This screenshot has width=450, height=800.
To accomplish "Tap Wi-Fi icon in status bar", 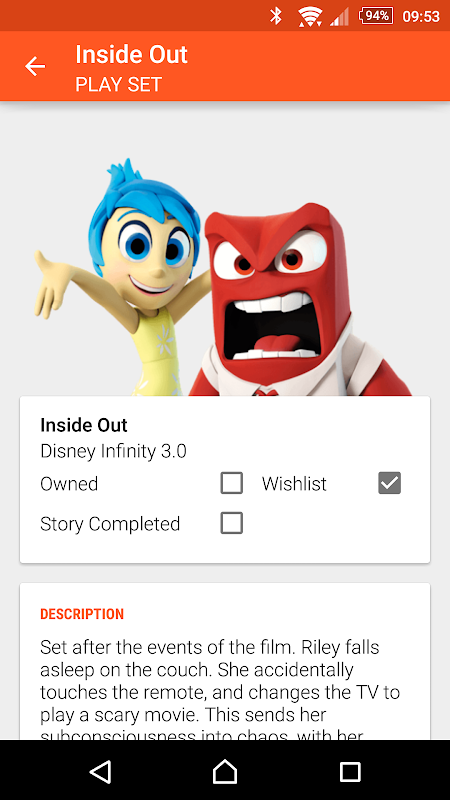I will [x=310, y=17].
